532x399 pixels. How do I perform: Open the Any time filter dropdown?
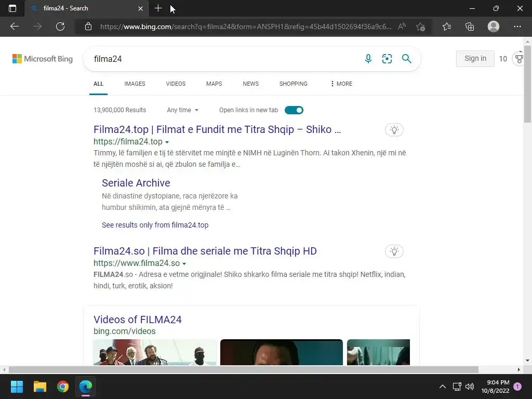182,110
